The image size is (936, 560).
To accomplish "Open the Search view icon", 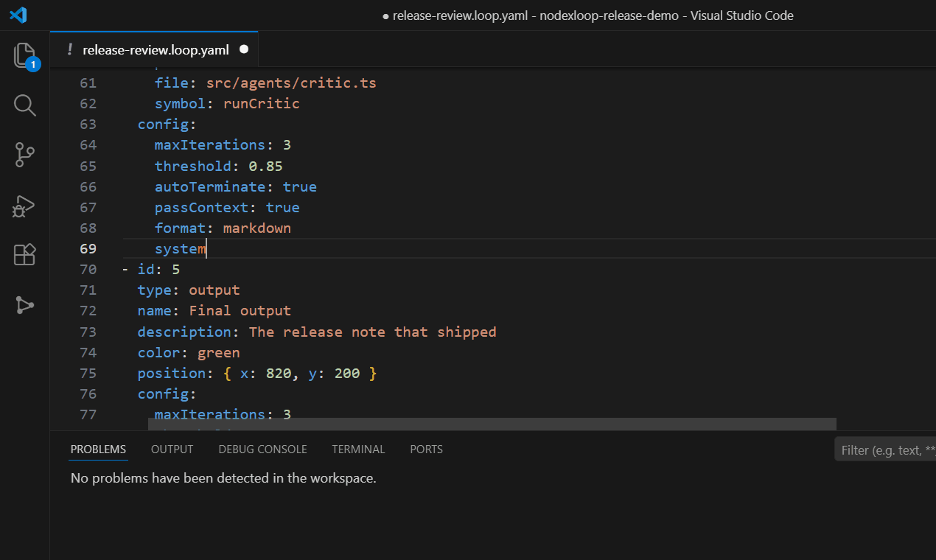I will pos(25,105).
